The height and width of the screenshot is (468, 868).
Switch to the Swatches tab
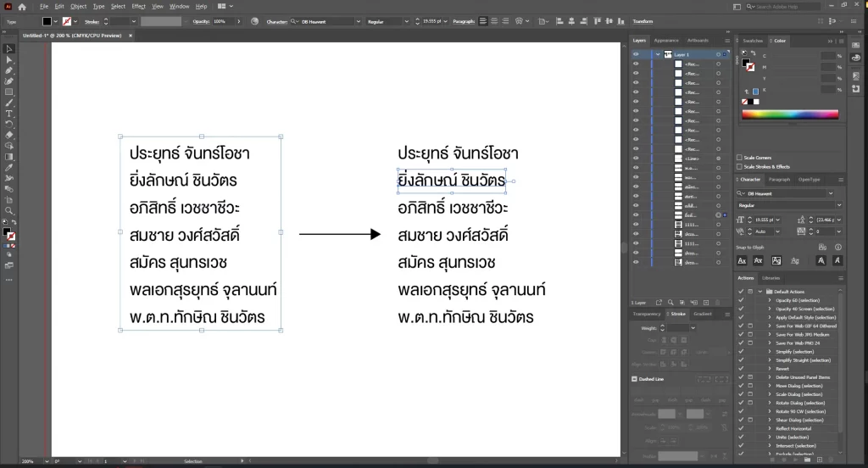click(753, 41)
